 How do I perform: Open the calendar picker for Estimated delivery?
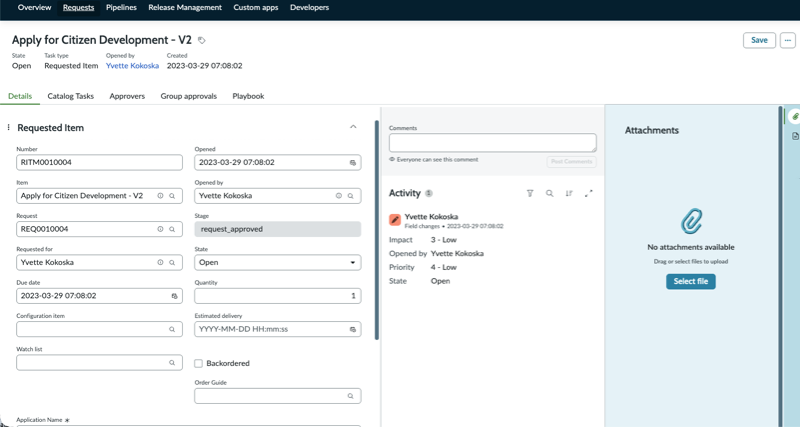pyautogui.click(x=353, y=329)
